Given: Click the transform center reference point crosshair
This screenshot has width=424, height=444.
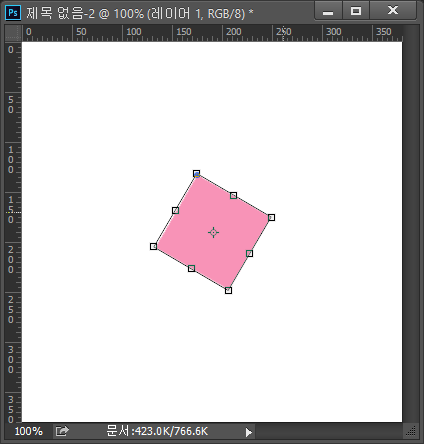Looking at the screenshot, I should click(x=213, y=232).
